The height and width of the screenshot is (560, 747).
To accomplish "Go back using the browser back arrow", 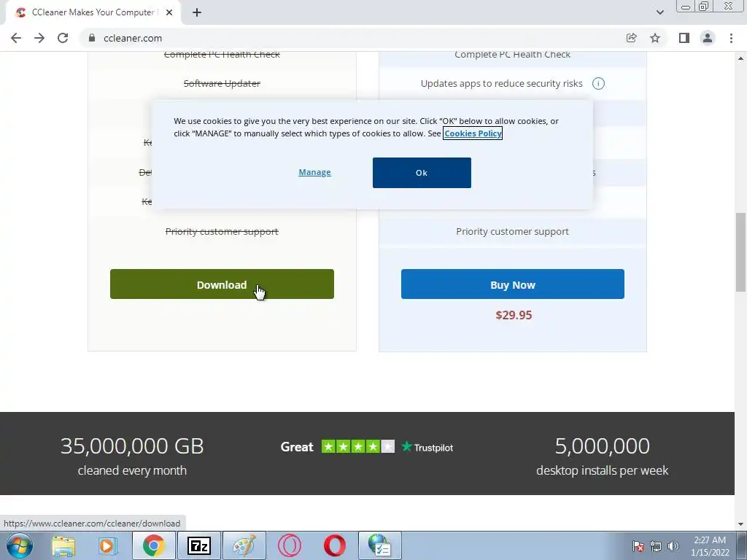I will (x=16, y=38).
